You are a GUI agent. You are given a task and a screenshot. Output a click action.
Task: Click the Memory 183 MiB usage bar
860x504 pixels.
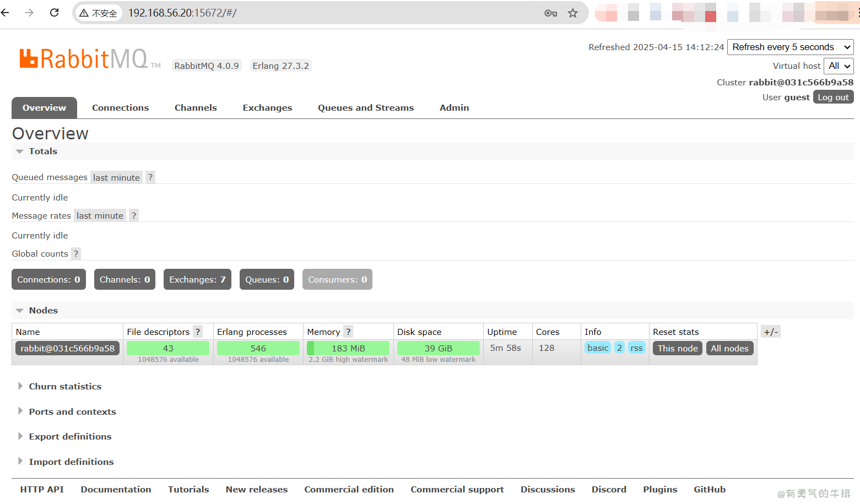click(348, 348)
